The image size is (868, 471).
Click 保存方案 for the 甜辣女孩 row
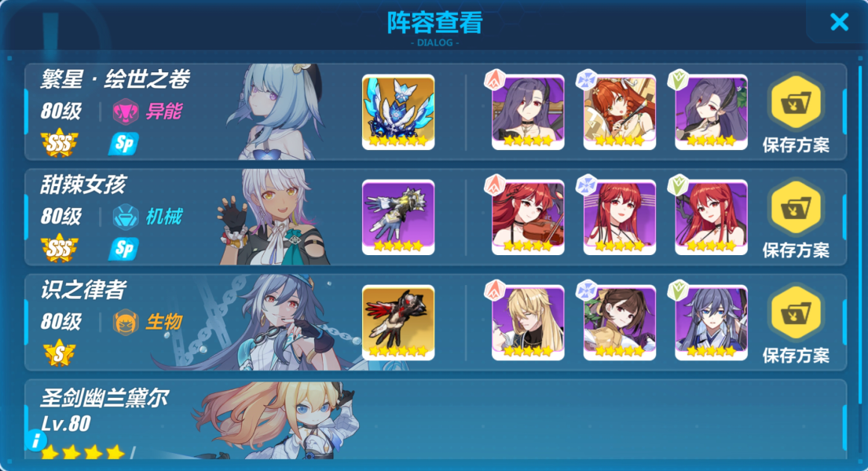point(796,220)
